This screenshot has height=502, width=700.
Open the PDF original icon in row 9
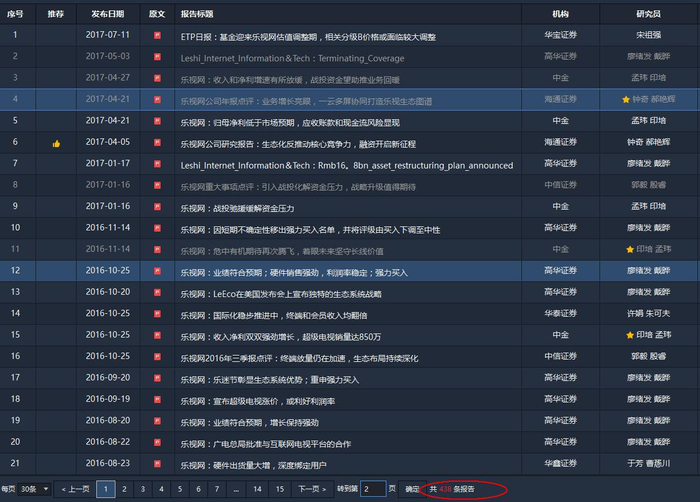[157, 207]
